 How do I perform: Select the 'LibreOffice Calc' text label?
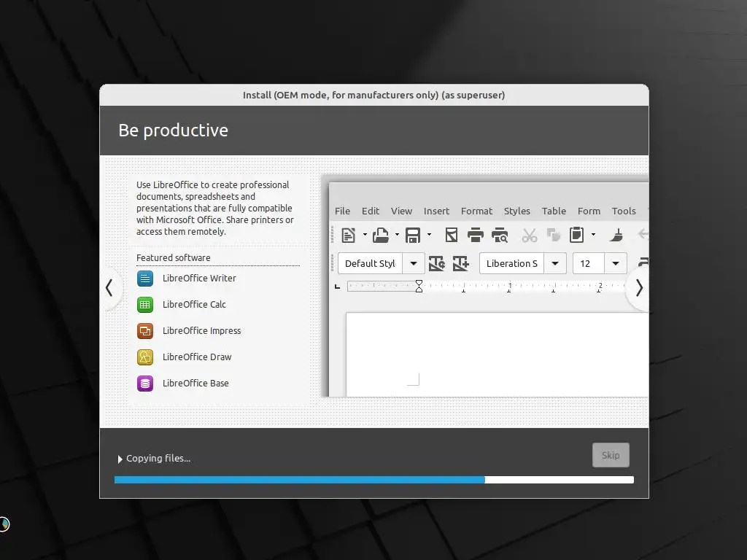194,304
